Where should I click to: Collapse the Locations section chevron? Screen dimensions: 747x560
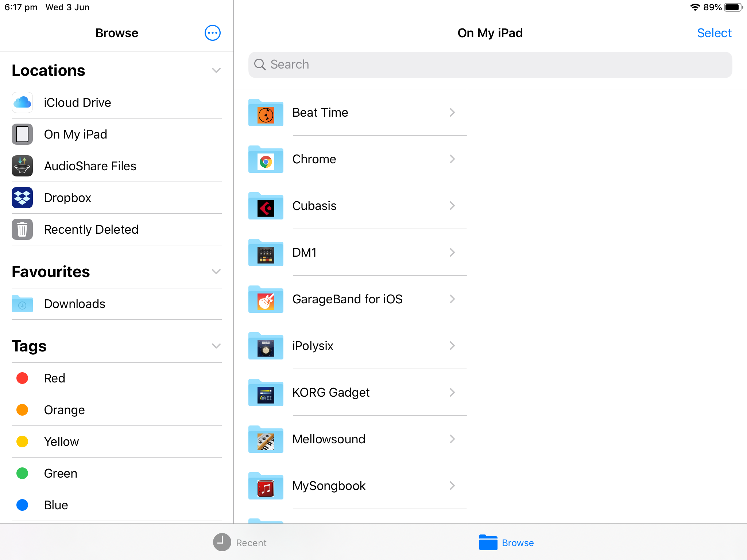216,70
